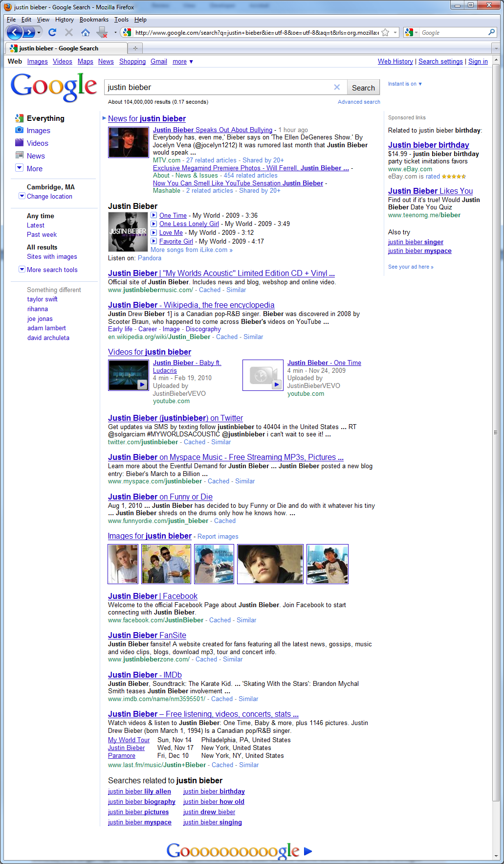Go forward with the Firefox forward arrow

click(29, 32)
